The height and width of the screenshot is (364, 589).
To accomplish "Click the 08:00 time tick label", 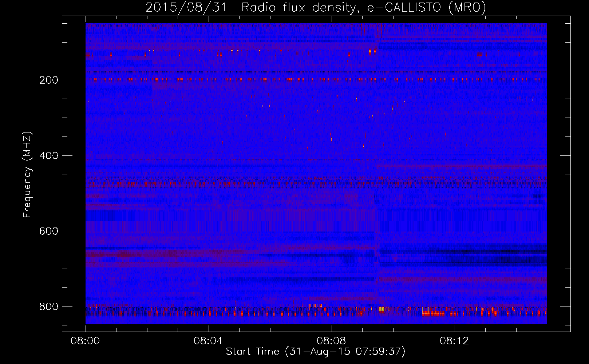I will (85, 341).
